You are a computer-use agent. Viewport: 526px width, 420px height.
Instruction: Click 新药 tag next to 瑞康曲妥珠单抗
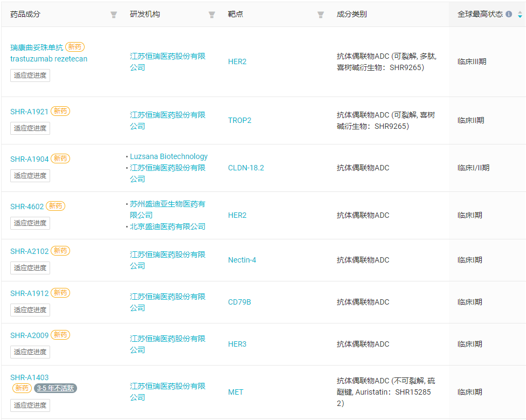click(75, 47)
